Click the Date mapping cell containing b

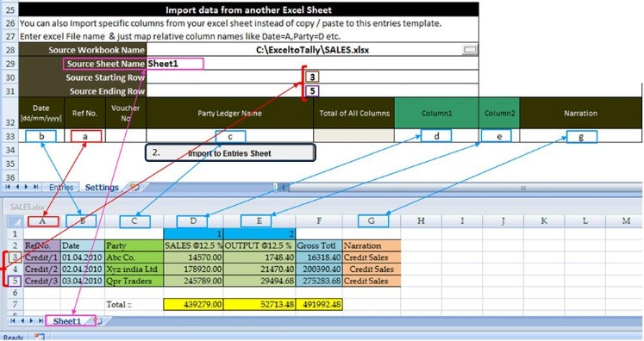41,136
